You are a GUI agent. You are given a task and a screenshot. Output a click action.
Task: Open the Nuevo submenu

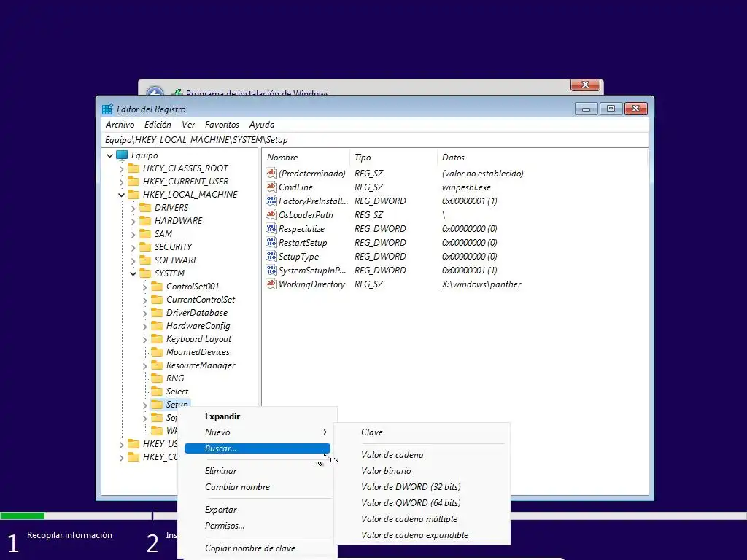point(258,432)
